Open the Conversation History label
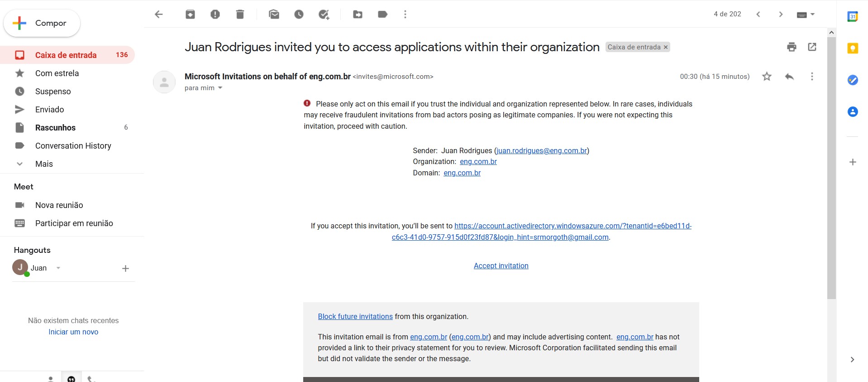Viewport: 868px width, 382px height. coord(67,145)
